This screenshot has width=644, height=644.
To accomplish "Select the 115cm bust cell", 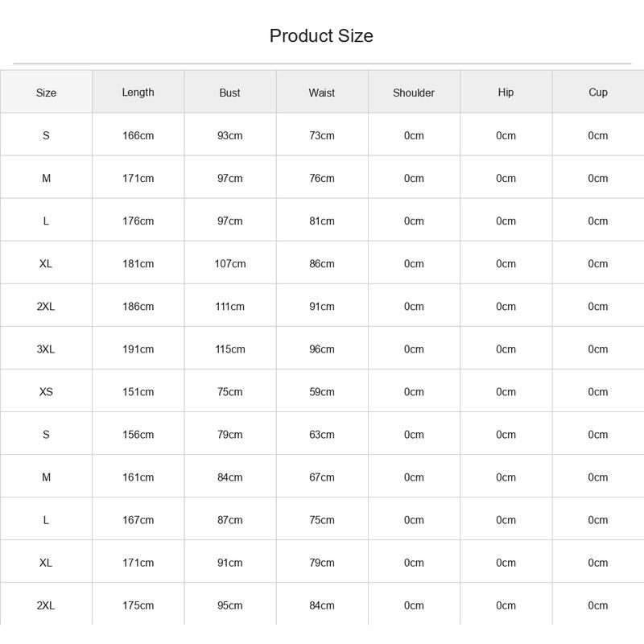I will (x=230, y=349).
